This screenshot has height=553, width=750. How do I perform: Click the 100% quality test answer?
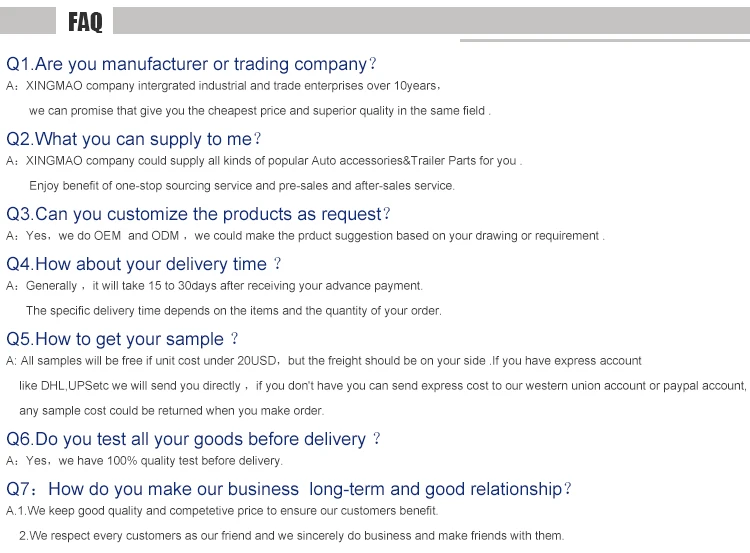point(144,461)
